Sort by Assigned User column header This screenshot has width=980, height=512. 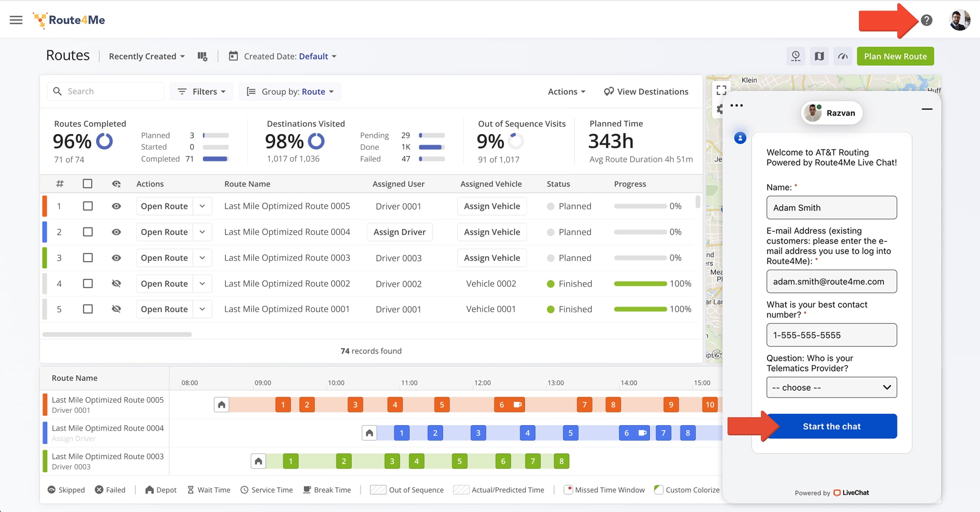[x=399, y=184]
